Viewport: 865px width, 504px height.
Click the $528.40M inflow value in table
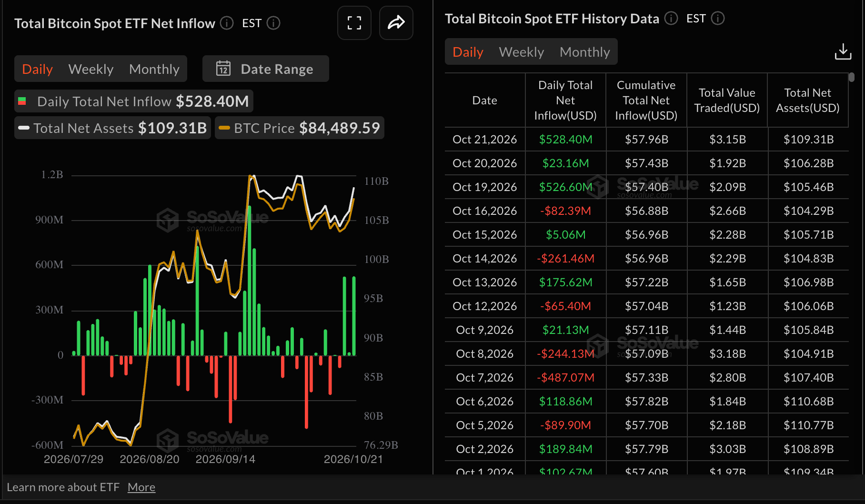coord(566,139)
